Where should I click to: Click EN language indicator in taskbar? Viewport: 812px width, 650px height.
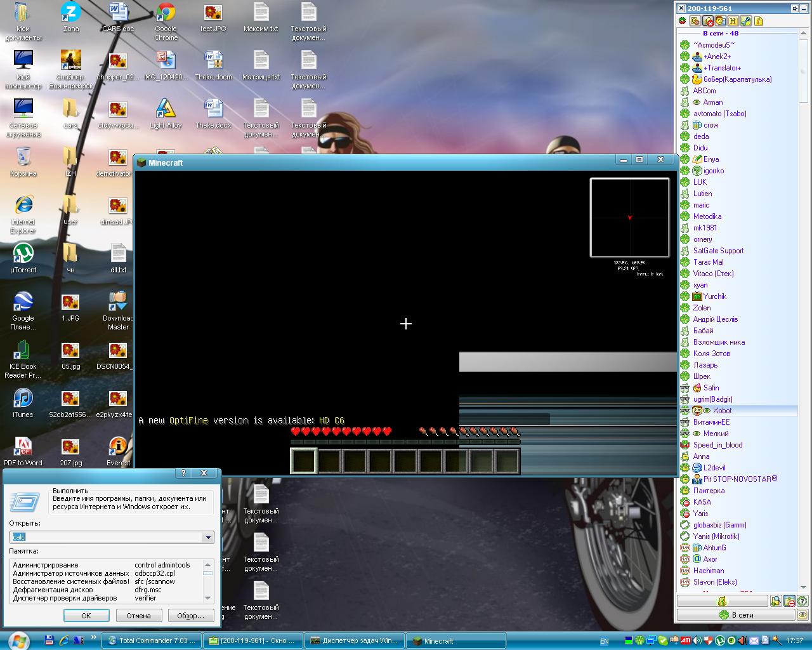coord(605,641)
